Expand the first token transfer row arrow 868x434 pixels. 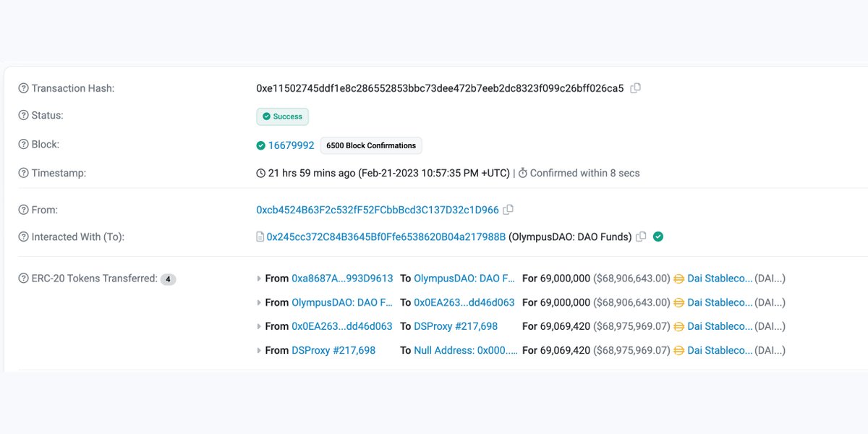tap(259, 278)
